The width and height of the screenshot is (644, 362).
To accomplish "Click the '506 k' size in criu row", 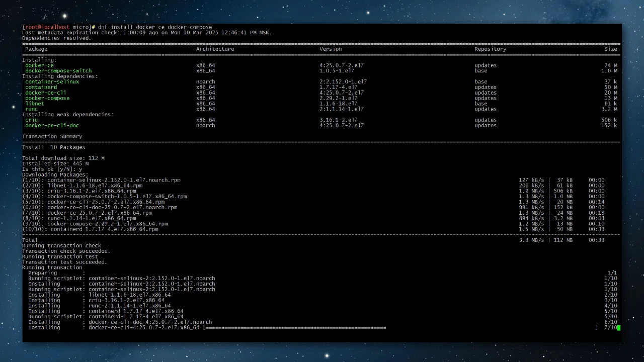I will (x=609, y=120).
